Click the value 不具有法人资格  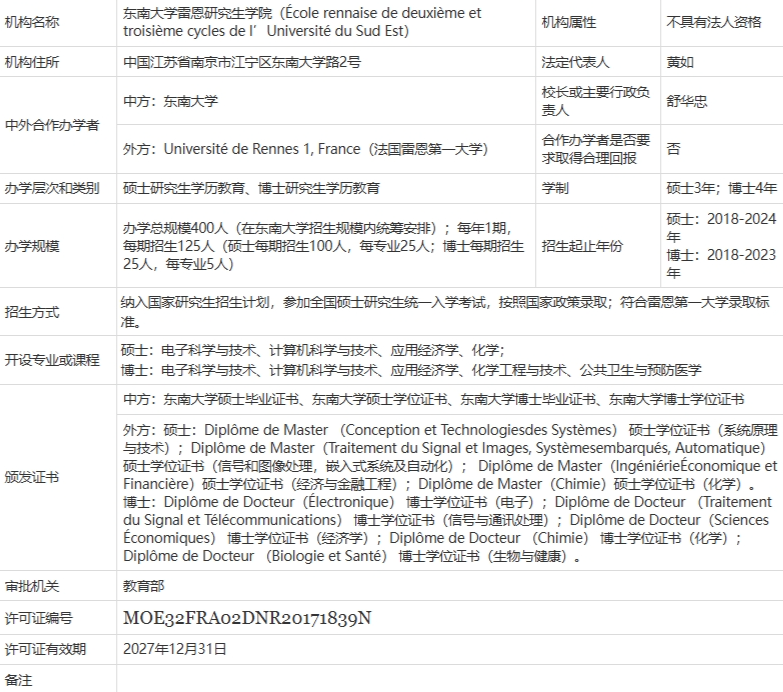(x=714, y=22)
